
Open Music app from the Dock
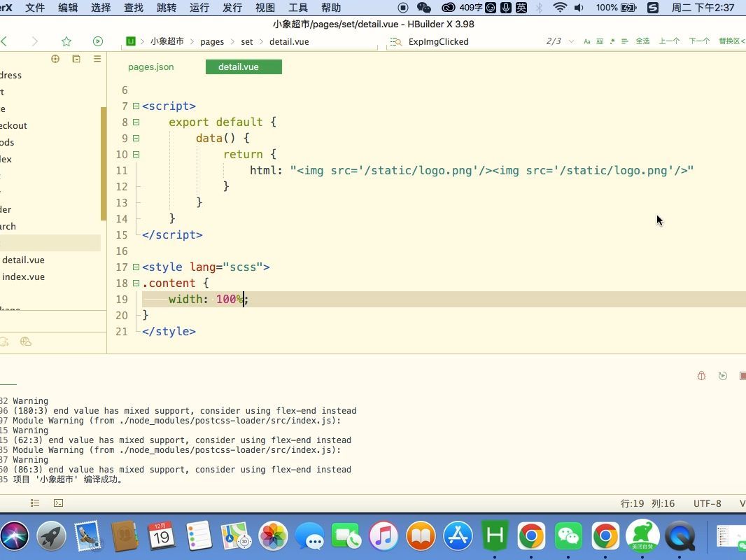(383, 536)
